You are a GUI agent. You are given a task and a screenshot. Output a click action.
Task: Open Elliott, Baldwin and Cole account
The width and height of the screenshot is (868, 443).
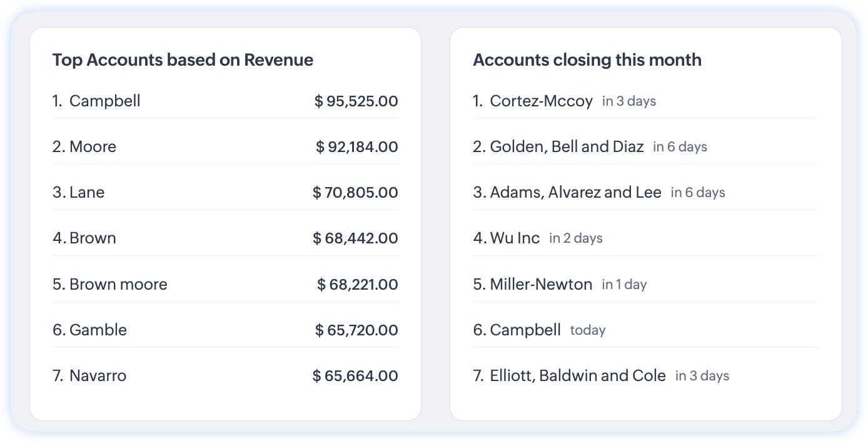[578, 376]
